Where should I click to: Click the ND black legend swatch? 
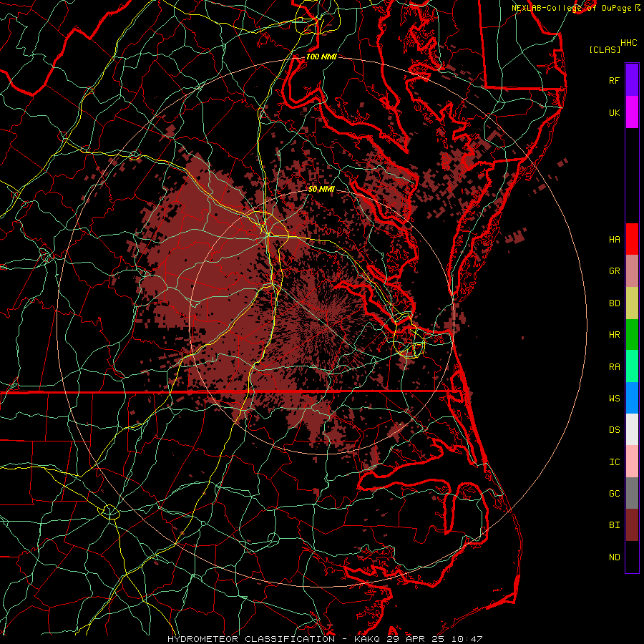click(x=632, y=557)
